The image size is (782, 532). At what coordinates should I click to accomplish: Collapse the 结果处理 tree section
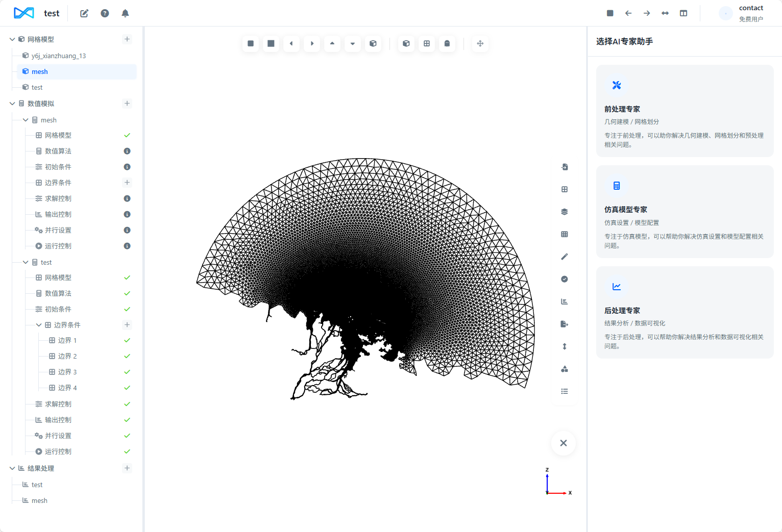[12, 468]
